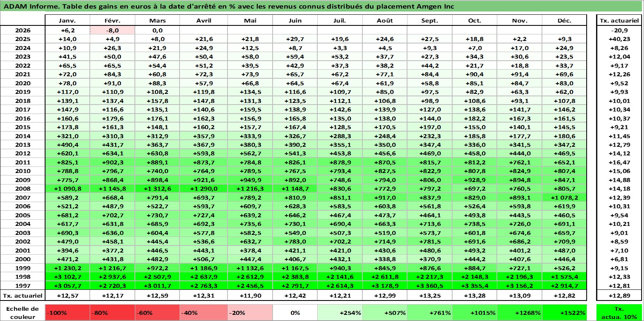Image resolution: width=644 pixels, height=321 pixels.
Task: Click the -20,9 actuarial rate for 2026
Action: (x=619, y=30)
